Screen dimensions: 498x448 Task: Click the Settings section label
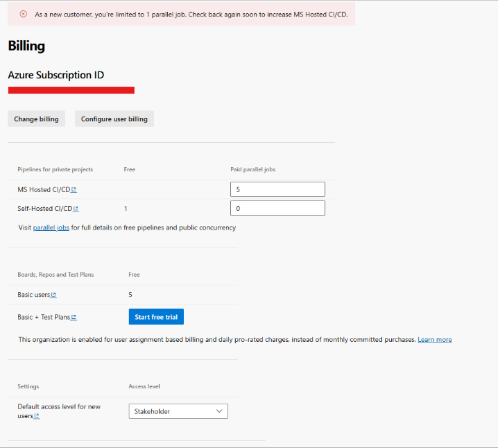(28, 386)
